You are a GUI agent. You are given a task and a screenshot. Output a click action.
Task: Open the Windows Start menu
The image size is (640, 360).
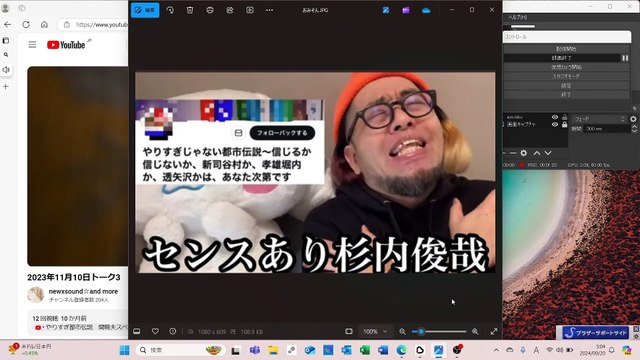[124, 350]
